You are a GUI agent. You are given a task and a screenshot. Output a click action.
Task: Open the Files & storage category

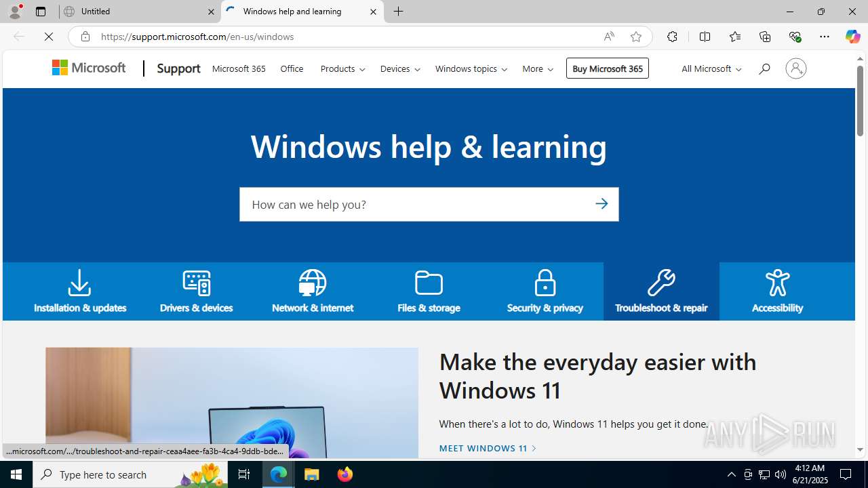pos(429,291)
